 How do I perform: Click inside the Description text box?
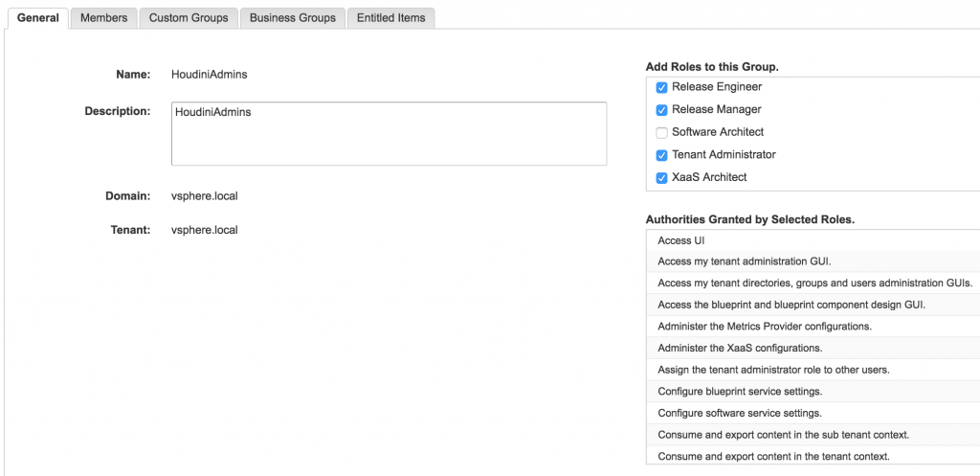coord(389,133)
